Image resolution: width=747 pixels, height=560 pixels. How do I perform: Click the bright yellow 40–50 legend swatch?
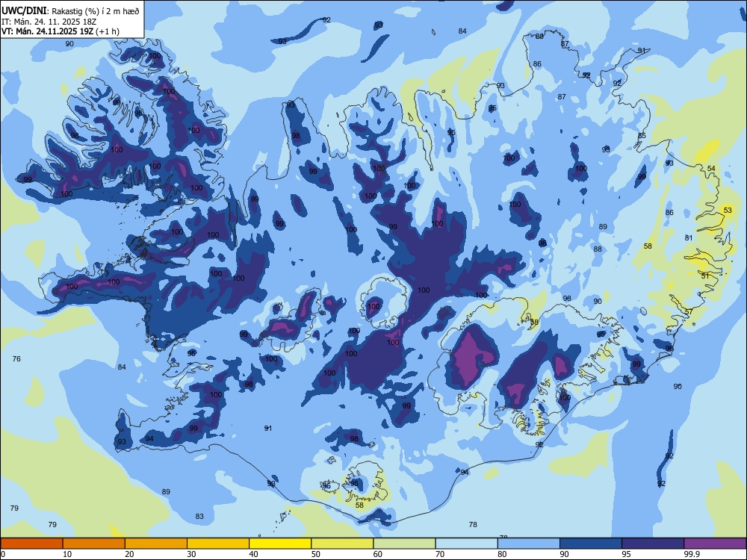coord(280,544)
